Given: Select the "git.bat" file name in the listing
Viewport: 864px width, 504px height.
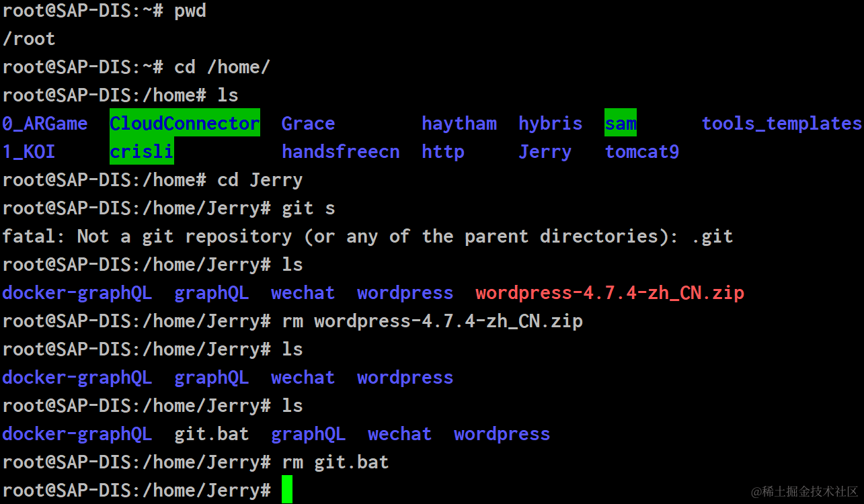Looking at the screenshot, I should click(x=212, y=434).
